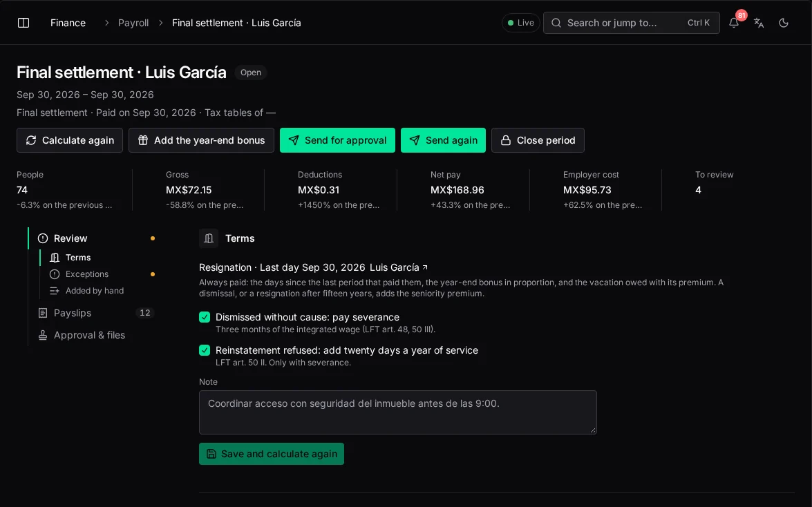Screen dimensions: 812x507
Task: Open the language translation icon
Action: coord(759,23)
